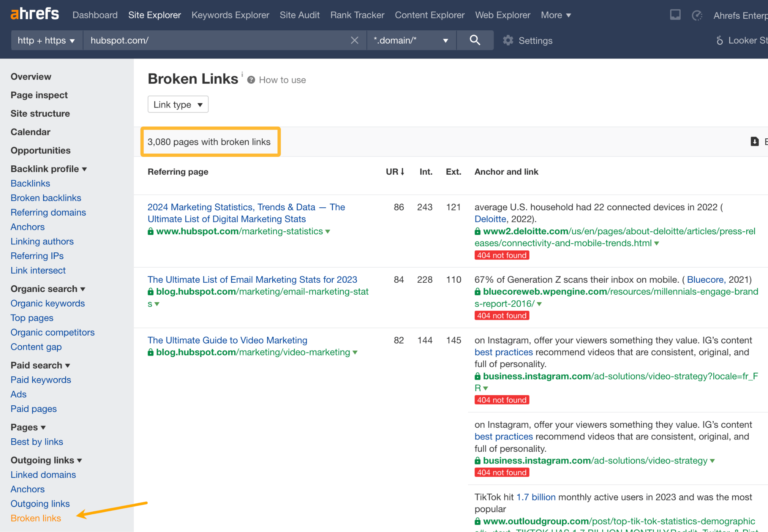Click the Ahrefs logo icon
Viewport: 768px width, 532px height.
pyautogui.click(x=33, y=15)
